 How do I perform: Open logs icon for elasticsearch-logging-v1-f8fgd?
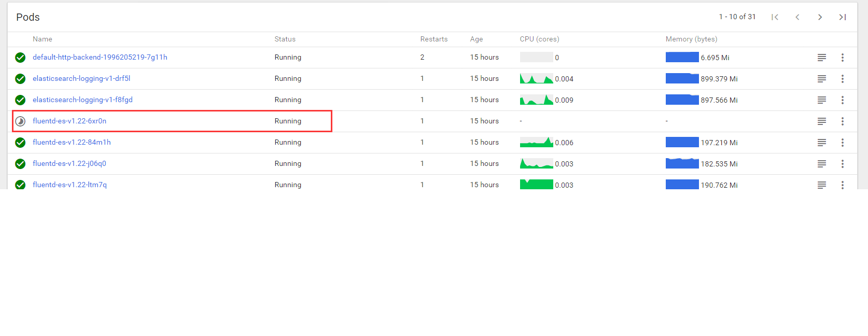click(x=822, y=100)
